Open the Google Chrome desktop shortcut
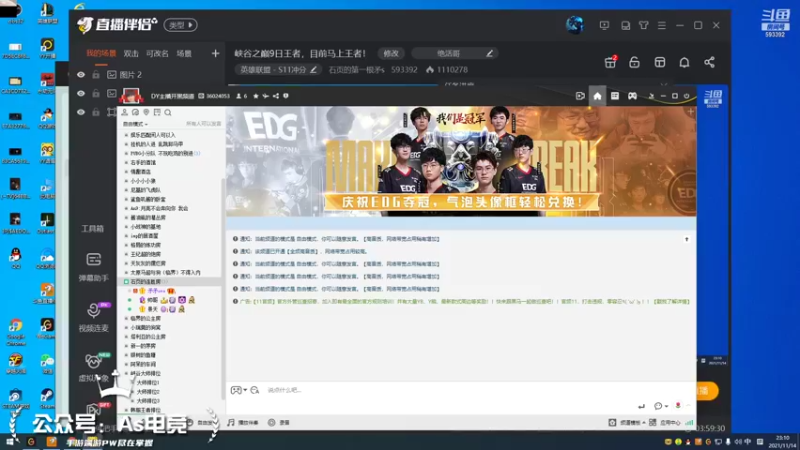The width and height of the screenshot is (800, 450). click(x=16, y=331)
